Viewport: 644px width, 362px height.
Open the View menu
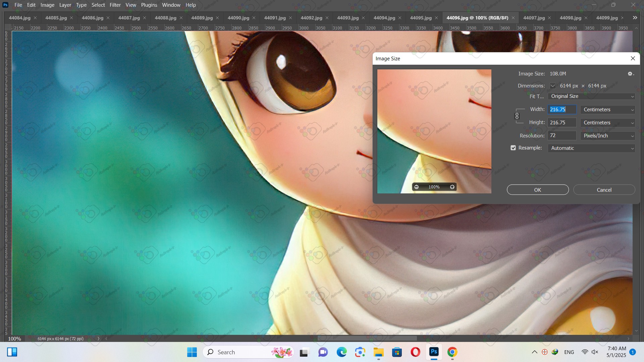[131, 5]
